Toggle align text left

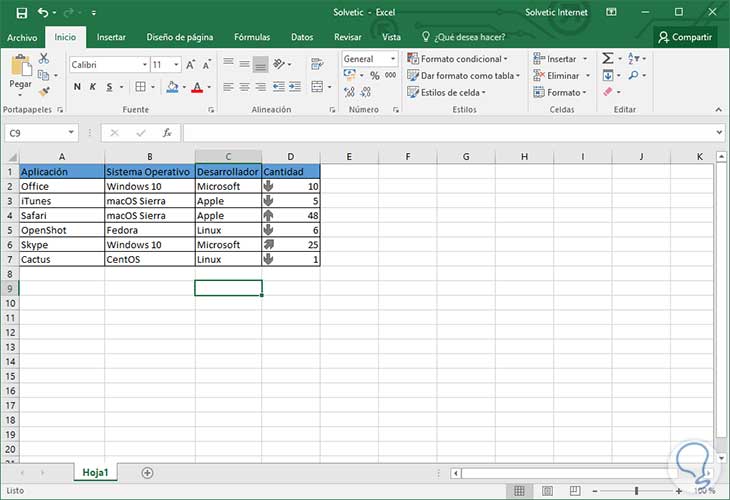228,87
